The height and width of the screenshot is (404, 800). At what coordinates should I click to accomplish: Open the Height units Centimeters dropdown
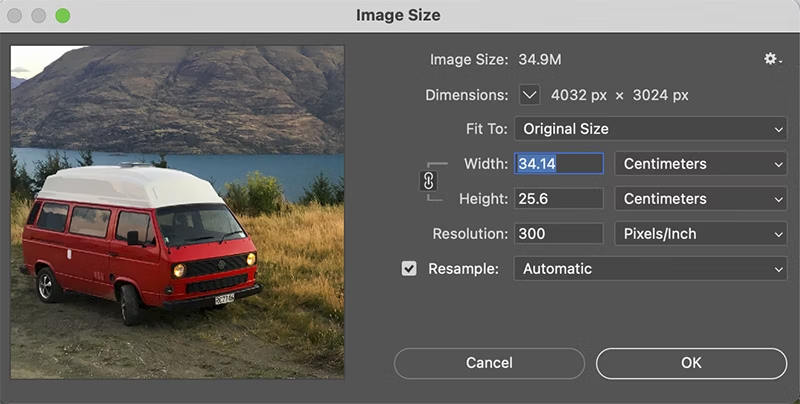click(x=700, y=199)
